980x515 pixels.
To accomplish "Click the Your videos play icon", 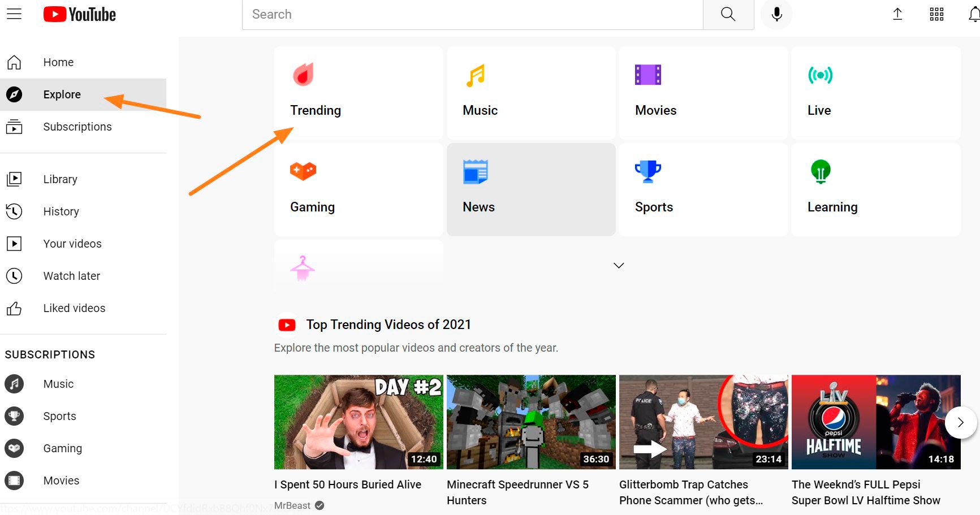I will pyautogui.click(x=14, y=244).
